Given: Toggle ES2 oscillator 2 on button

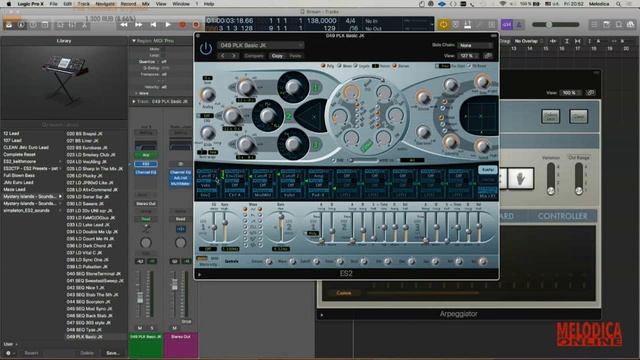Looking at the screenshot, I should click(x=289, y=117).
